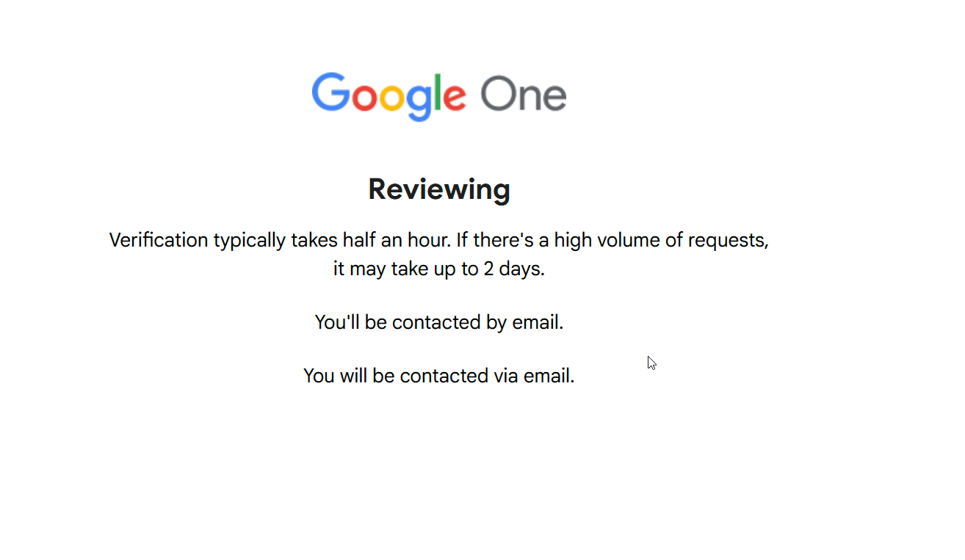965x560 pixels.
Task: Click the word "via" in the last line
Action: pos(505,376)
